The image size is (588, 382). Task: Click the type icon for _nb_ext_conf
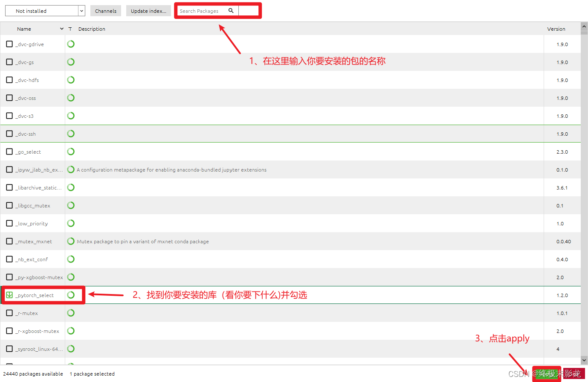[71, 259]
